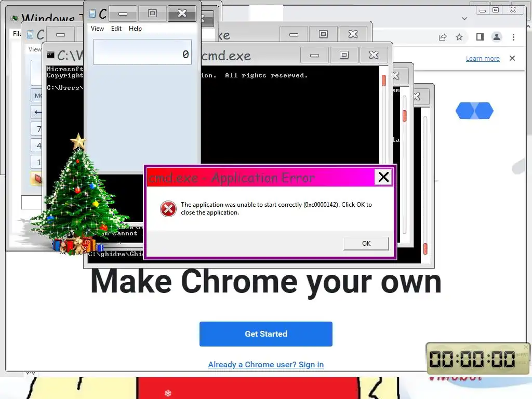532x399 pixels.
Task: Click the red scrollbar thumb in cmd.exe window
Action: point(384,81)
